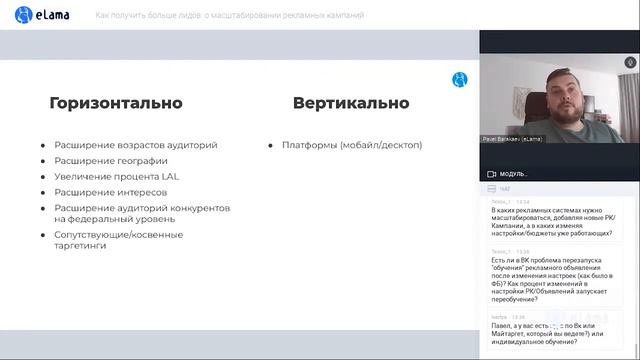Open the speaker video thumbnail

[560, 99]
